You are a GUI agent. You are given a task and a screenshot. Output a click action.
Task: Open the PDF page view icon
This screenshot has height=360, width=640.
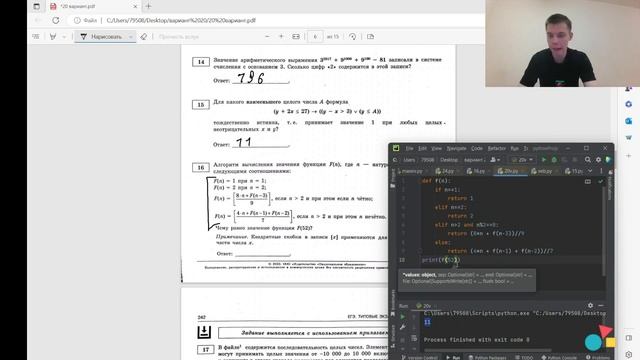coord(371,37)
